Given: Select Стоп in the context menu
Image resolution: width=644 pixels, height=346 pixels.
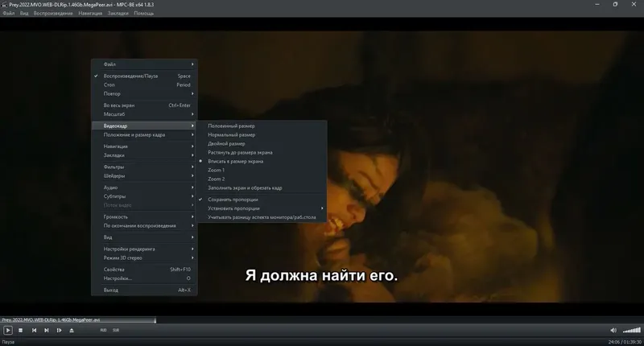Looking at the screenshot, I should point(144,85).
